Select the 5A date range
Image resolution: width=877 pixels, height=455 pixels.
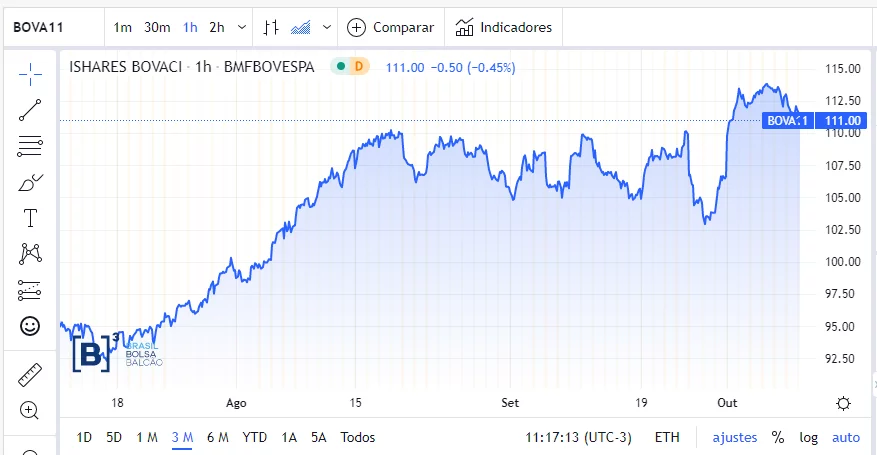[319, 438]
